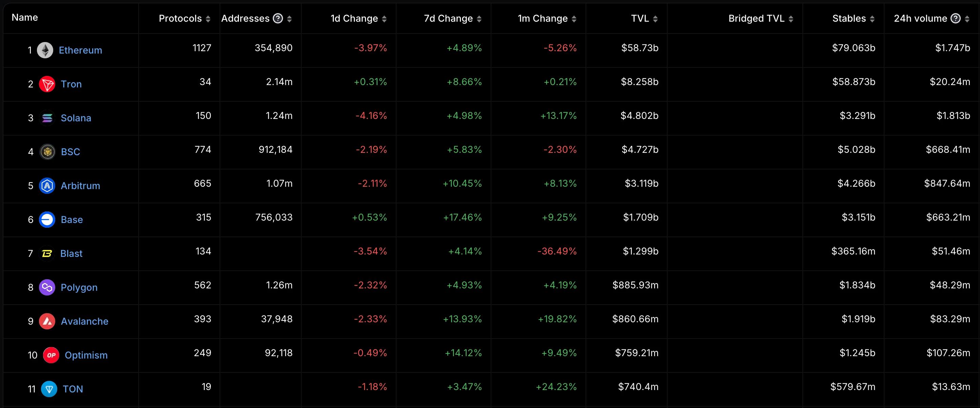The width and height of the screenshot is (980, 408).
Task: Click the red Optimism OP icon
Action: pyautogui.click(x=51, y=355)
